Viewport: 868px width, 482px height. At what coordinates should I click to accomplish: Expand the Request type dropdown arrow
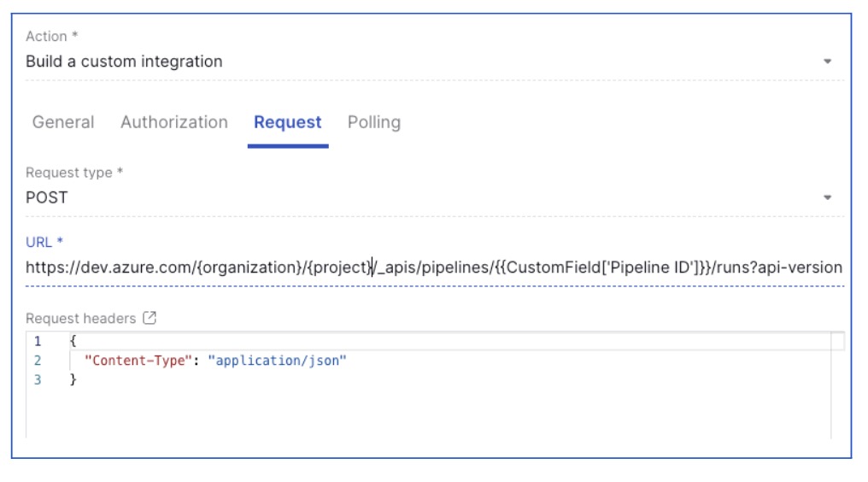pos(827,197)
